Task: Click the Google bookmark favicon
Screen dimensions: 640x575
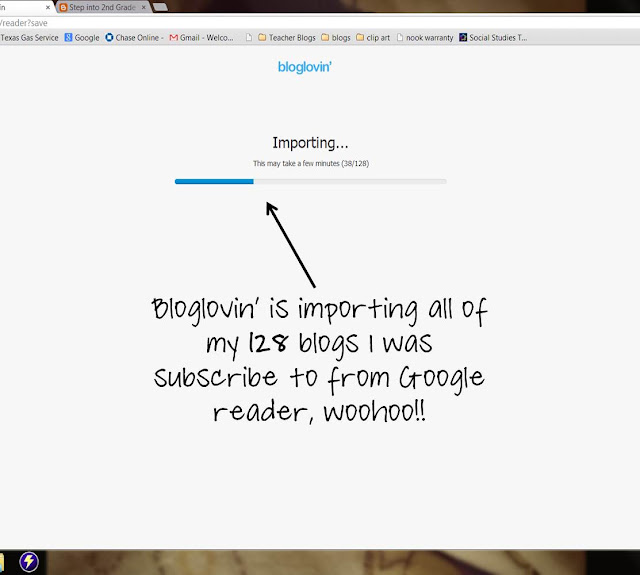Action: pos(69,38)
